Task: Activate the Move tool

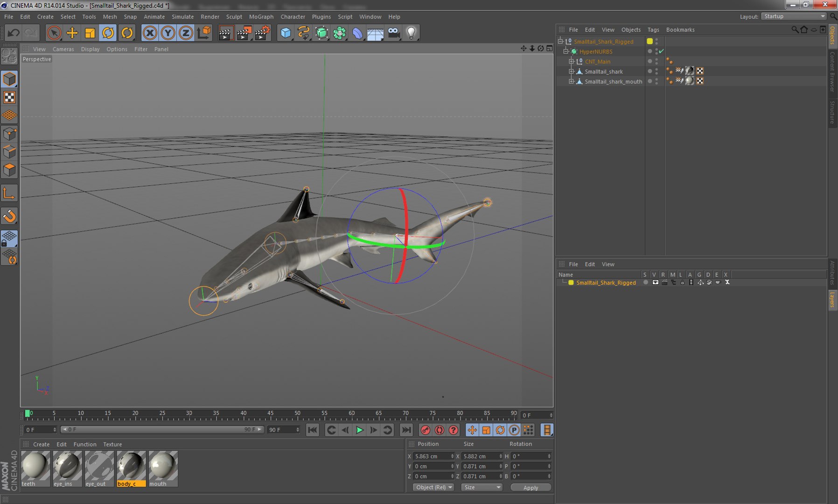Action: (72, 33)
